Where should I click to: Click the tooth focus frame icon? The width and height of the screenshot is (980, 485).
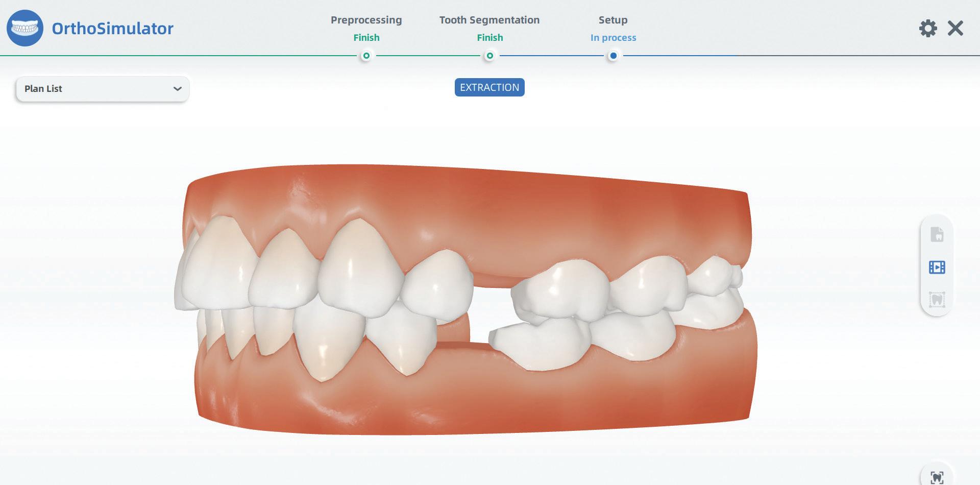click(x=937, y=478)
